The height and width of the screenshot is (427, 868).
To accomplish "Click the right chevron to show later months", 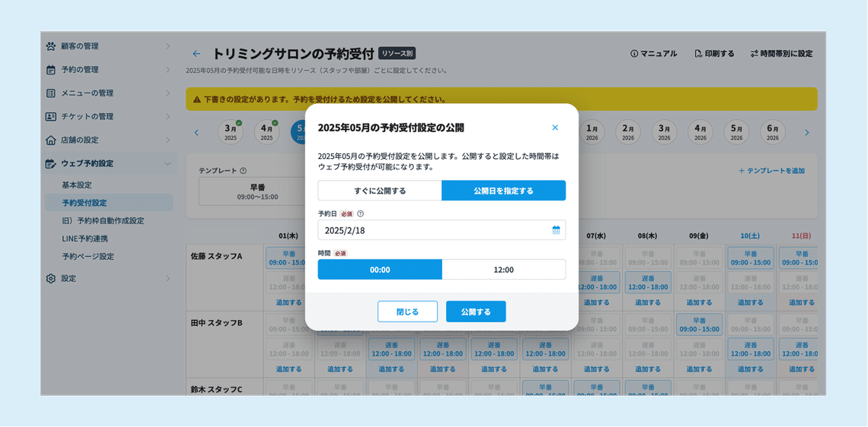I will pos(808,131).
